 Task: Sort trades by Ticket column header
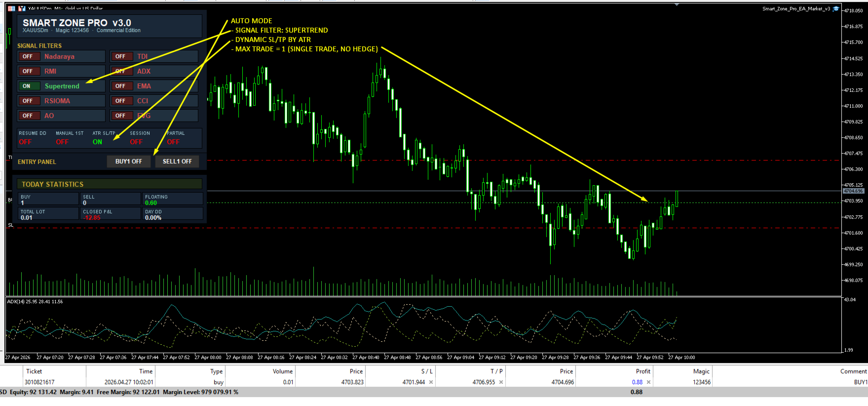point(54,371)
